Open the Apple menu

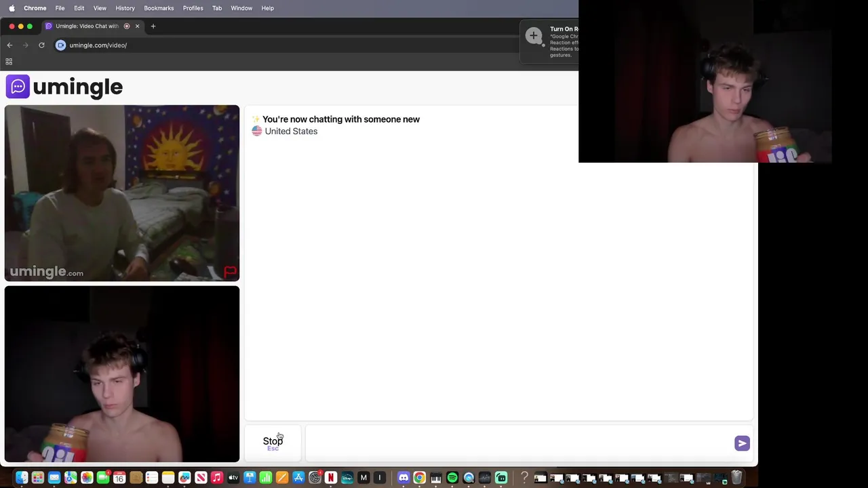12,8
